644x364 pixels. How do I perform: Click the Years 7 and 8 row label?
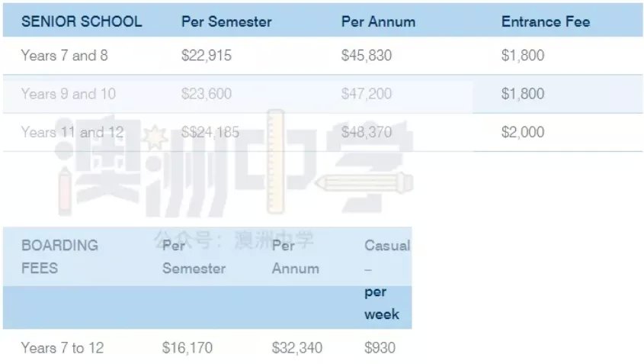(65, 55)
